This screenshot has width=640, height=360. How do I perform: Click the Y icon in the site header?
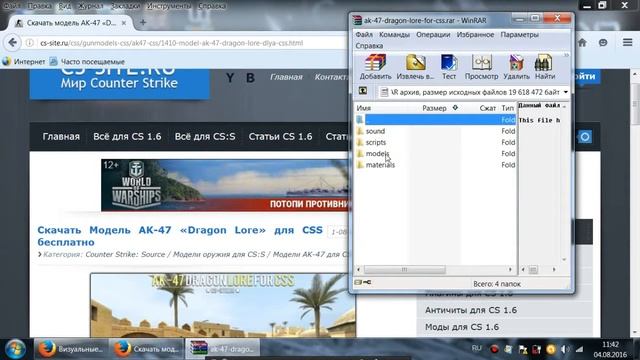tap(230, 77)
